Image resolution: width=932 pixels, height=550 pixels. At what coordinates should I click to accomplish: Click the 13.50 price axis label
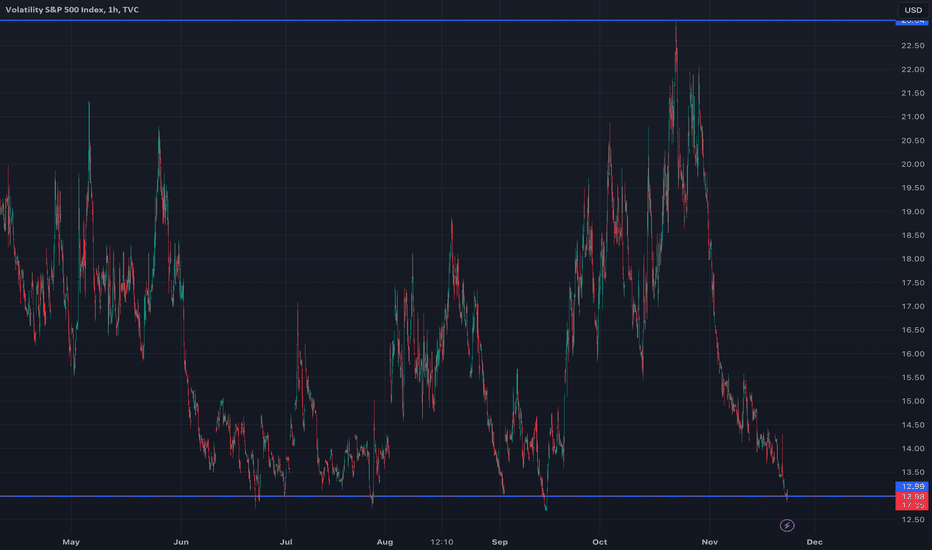tap(913, 472)
